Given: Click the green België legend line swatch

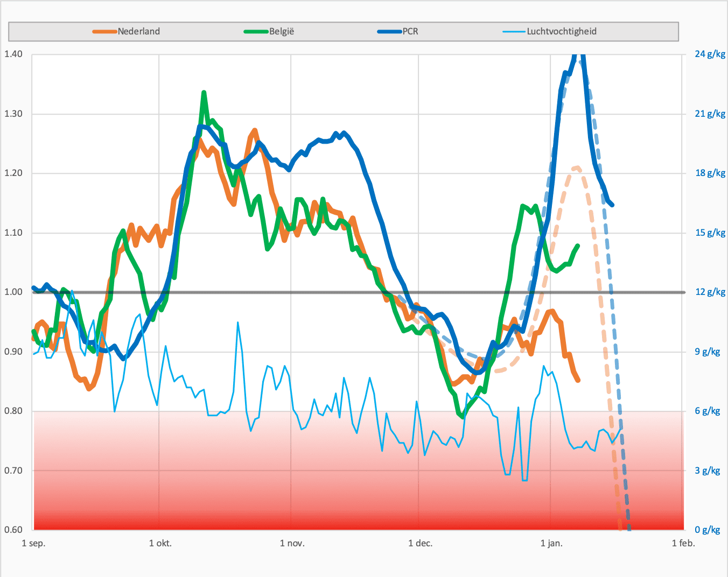Looking at the screenshot, I should (x=256, y=32).
